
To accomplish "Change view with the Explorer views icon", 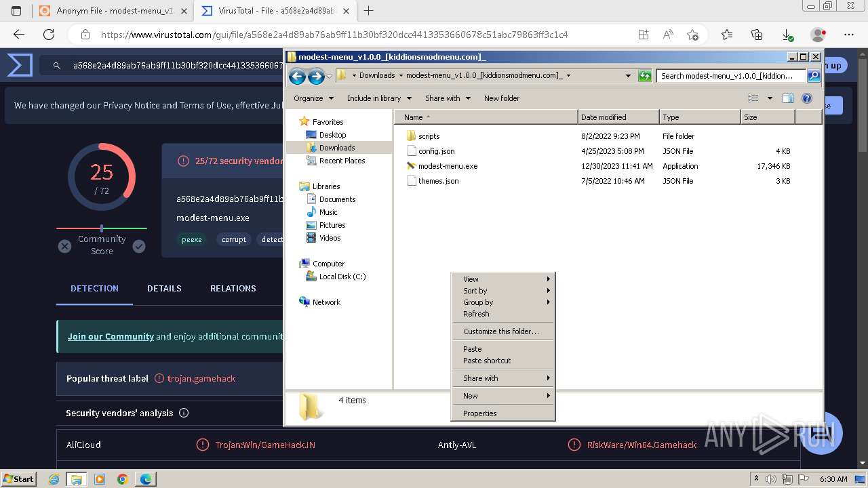I will [753, 98].
